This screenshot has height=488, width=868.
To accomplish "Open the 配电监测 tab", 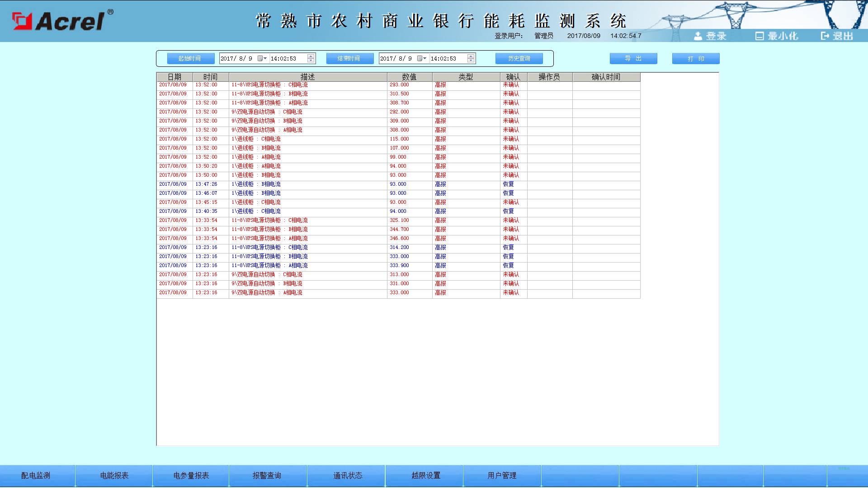I will tap(36, 475).
